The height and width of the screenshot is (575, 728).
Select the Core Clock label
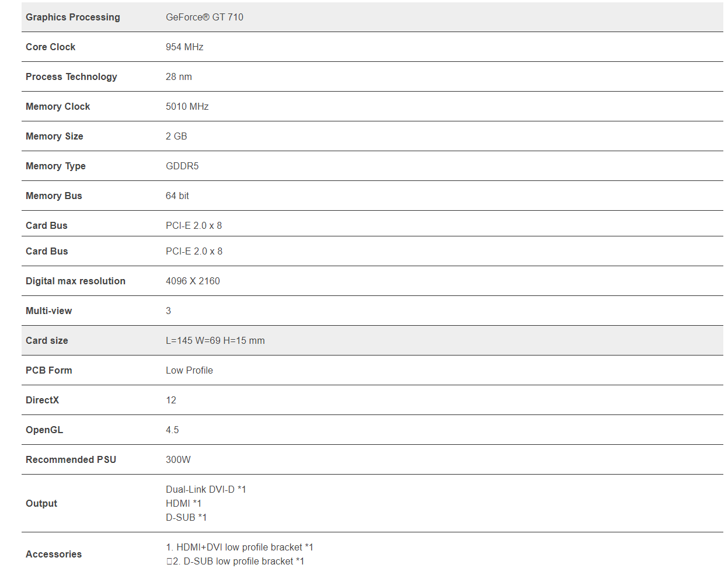point(50,47)
